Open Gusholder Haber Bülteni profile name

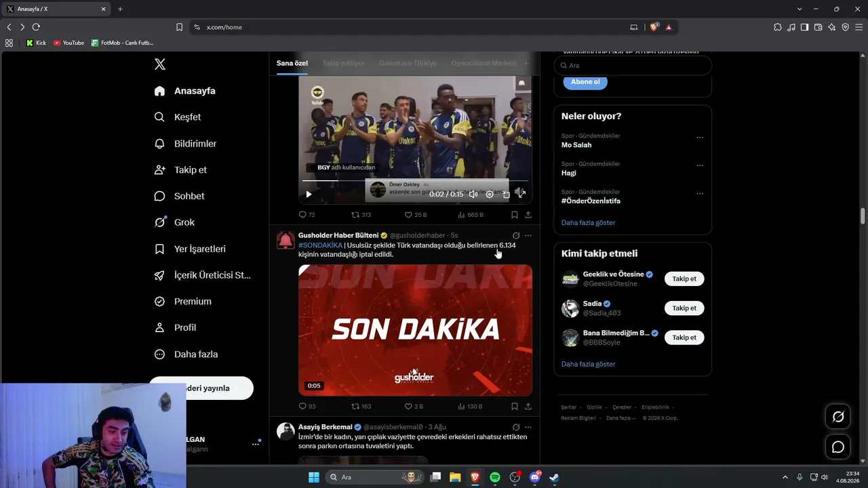[338, 236]
